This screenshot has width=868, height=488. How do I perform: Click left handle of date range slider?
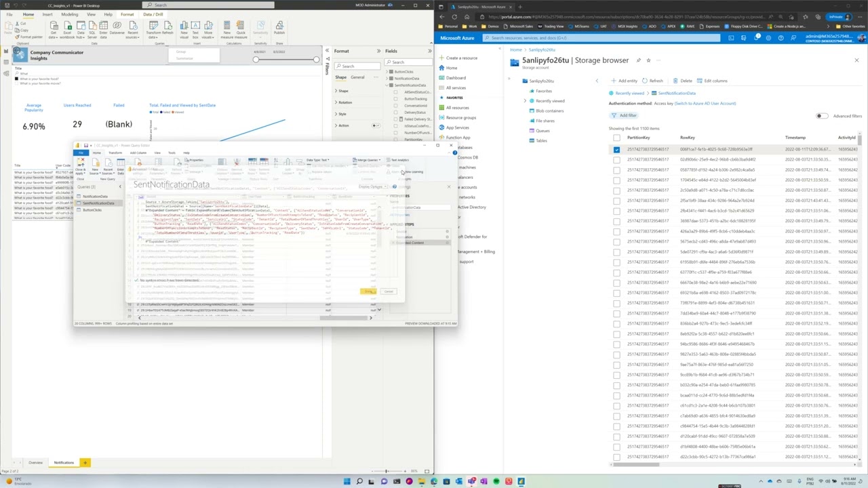(256, 60)
